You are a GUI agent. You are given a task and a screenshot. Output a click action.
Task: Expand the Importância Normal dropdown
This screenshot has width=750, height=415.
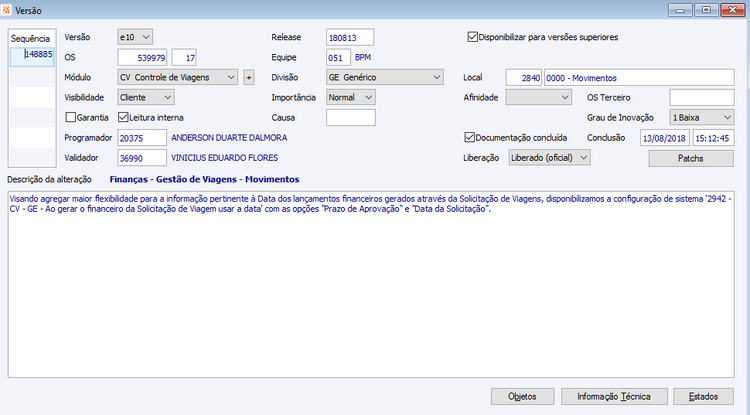pyautogui.click(x=351, y=97)
